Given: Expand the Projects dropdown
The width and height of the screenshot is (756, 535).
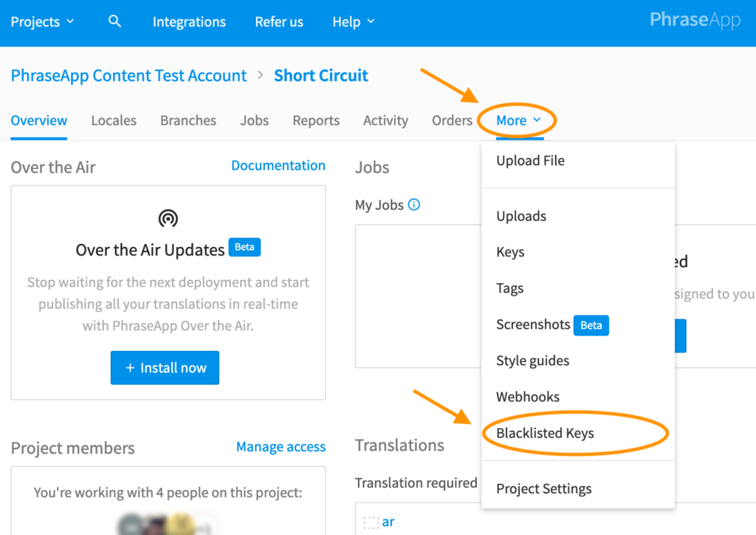Looking at the screenshot, I should tap(42, 21).
